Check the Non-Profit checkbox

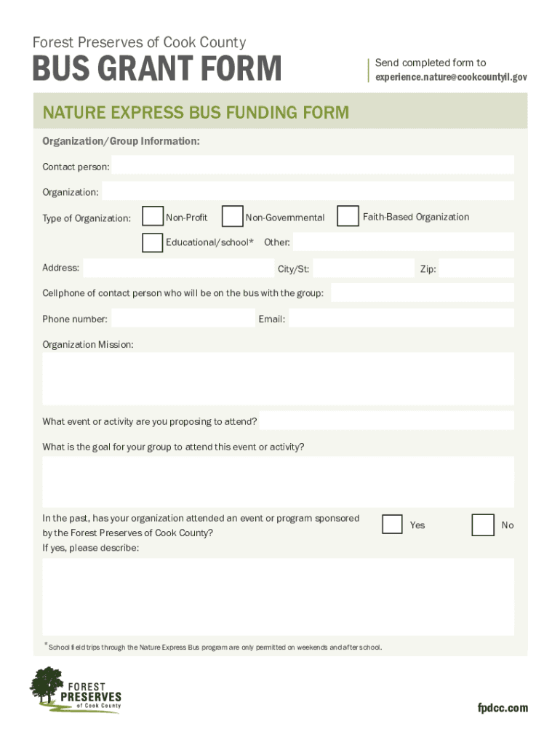click(153, 217)
